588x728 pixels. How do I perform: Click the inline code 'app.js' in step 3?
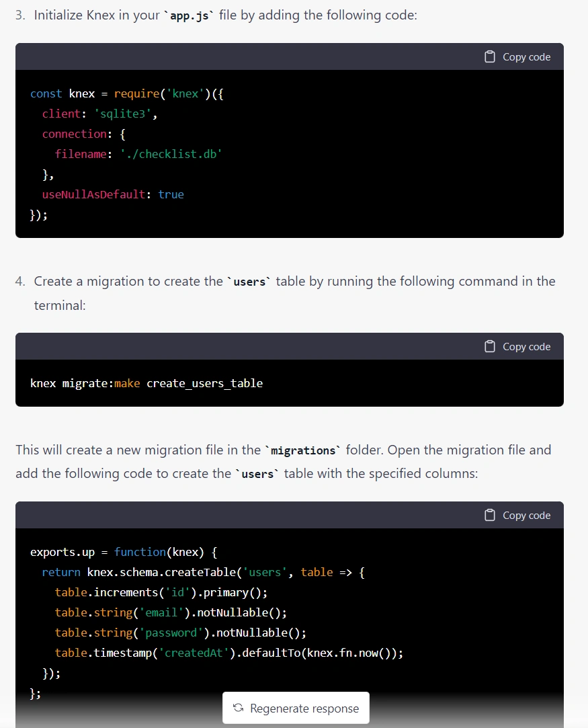click(x=189, y=15)
